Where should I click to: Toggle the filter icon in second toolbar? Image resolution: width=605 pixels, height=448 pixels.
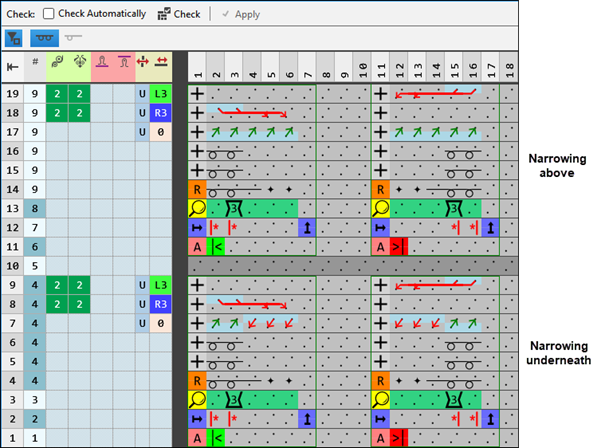tap(14, 39)
